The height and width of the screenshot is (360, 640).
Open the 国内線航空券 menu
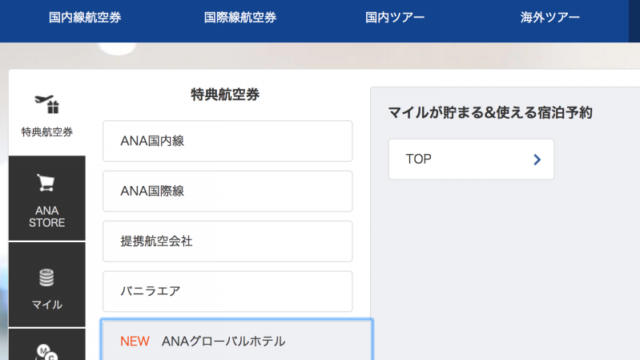tap(85, 18)
